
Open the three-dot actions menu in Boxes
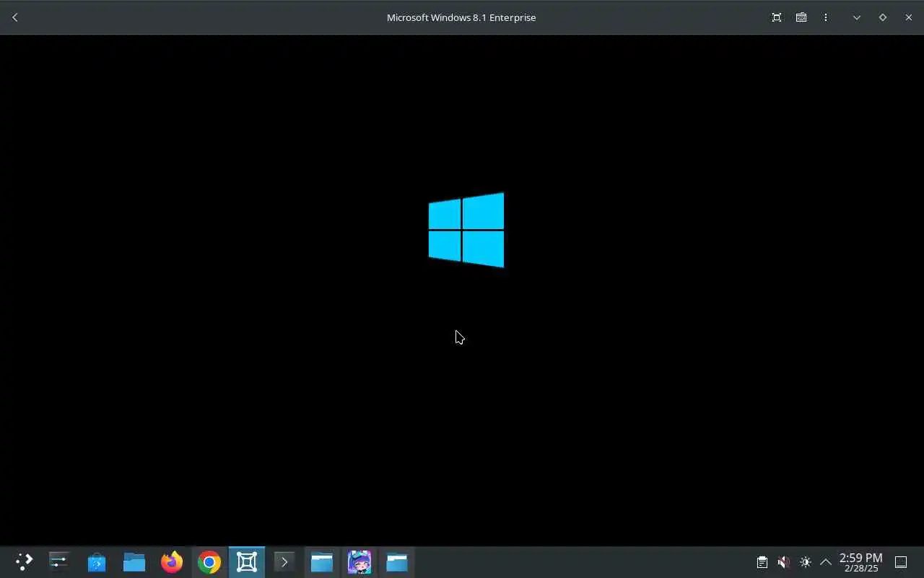pos(826,17)
